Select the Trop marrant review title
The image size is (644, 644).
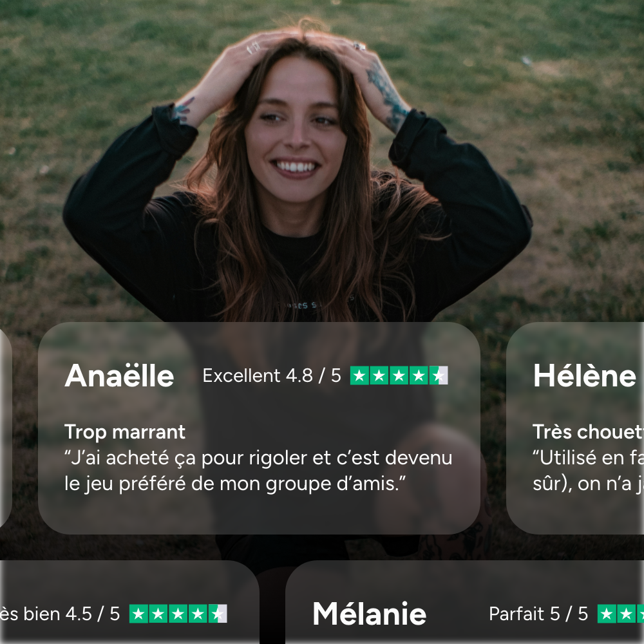coord(124,431)
